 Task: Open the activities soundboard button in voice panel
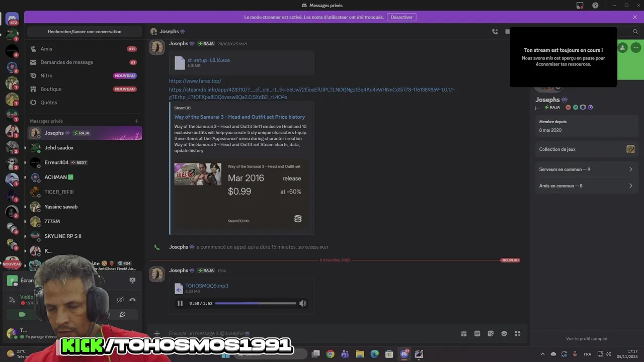(x=122, y=314)
